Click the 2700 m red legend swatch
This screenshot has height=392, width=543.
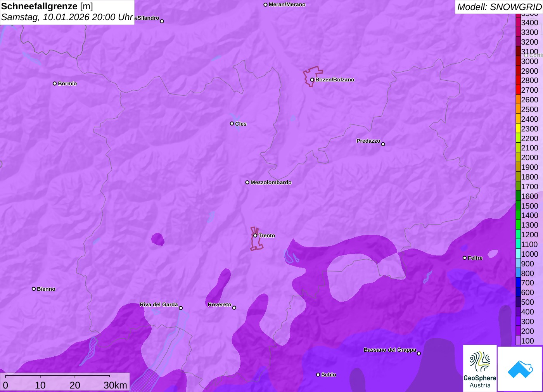click(518, 90)
